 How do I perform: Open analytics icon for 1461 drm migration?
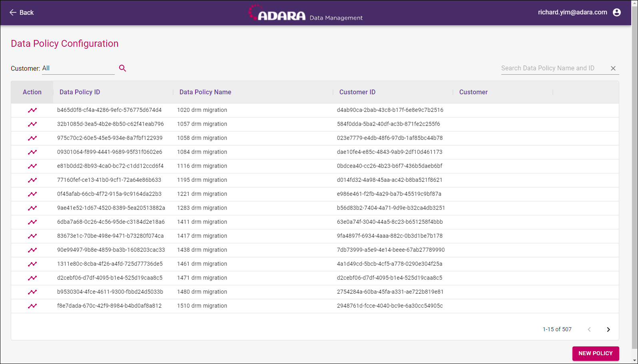32,264
